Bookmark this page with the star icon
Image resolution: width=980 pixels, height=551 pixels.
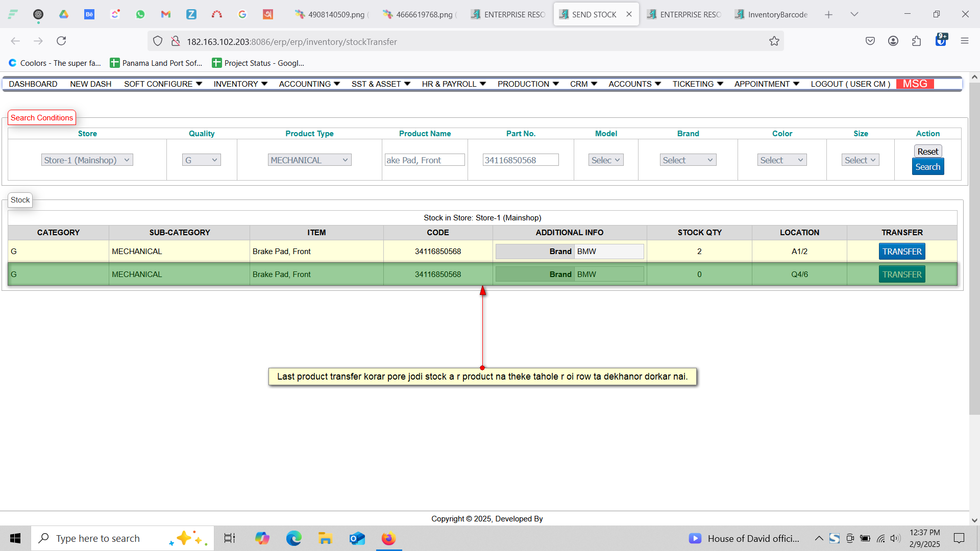(774, 41)
